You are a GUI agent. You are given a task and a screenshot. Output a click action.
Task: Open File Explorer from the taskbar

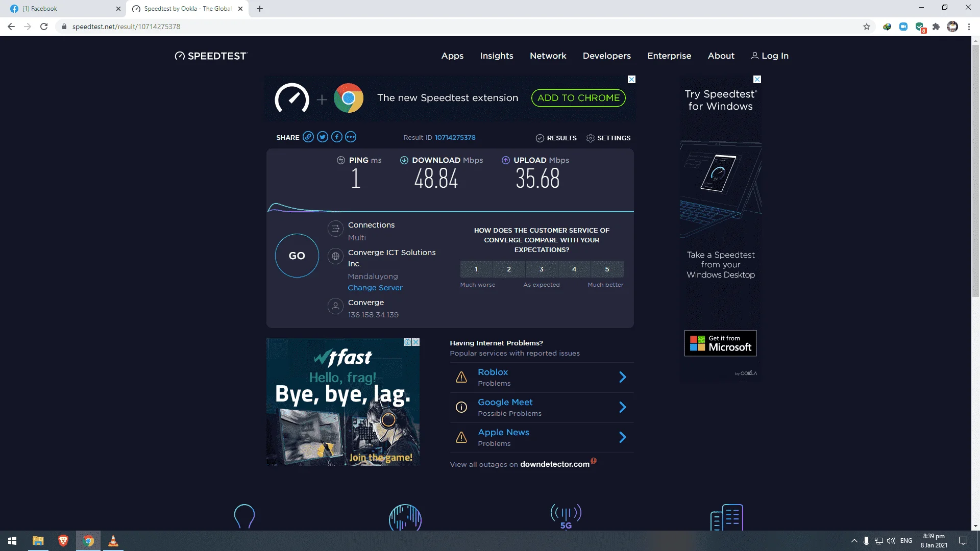[x=38, y=541]
